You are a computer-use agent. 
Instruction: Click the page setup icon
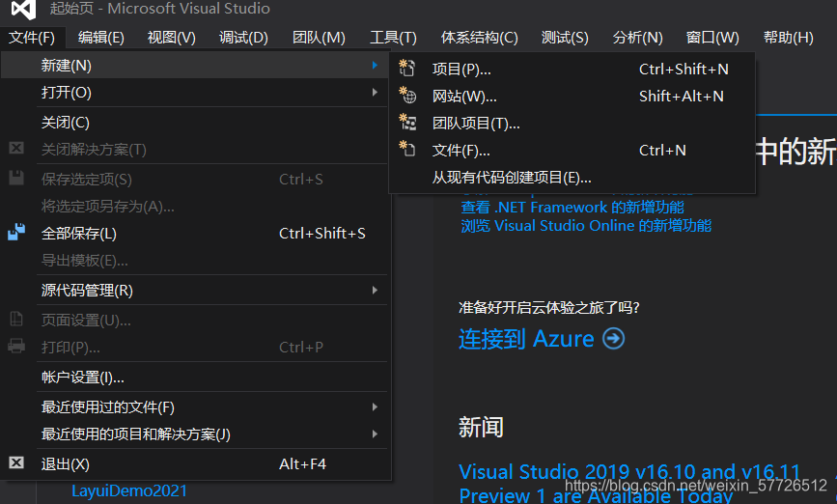pos(16,320)
